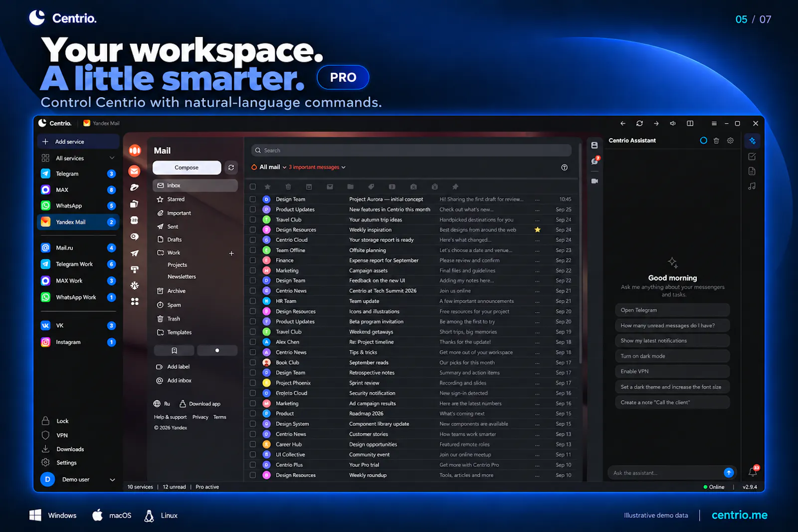Open the Ru language selector
798x532 pixels.
point(162,404)
